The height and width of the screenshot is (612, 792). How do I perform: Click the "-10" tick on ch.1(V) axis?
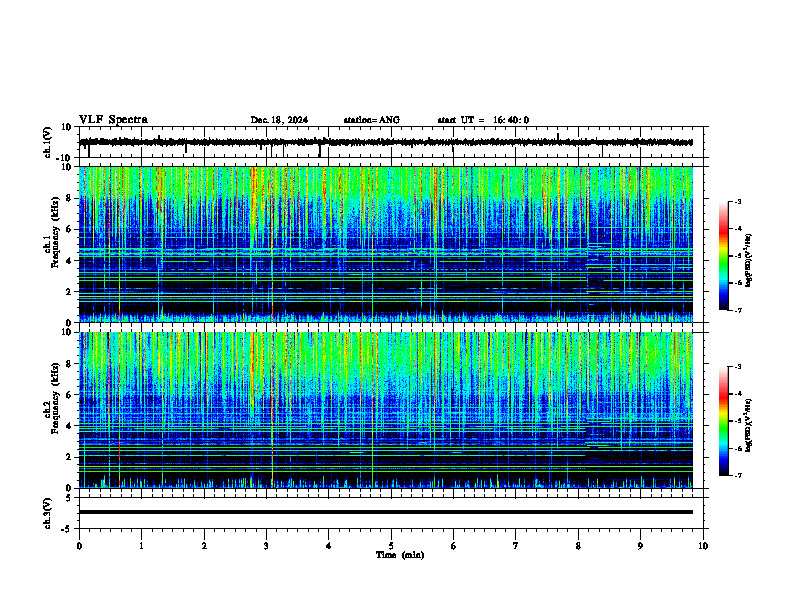click(65, 158)
